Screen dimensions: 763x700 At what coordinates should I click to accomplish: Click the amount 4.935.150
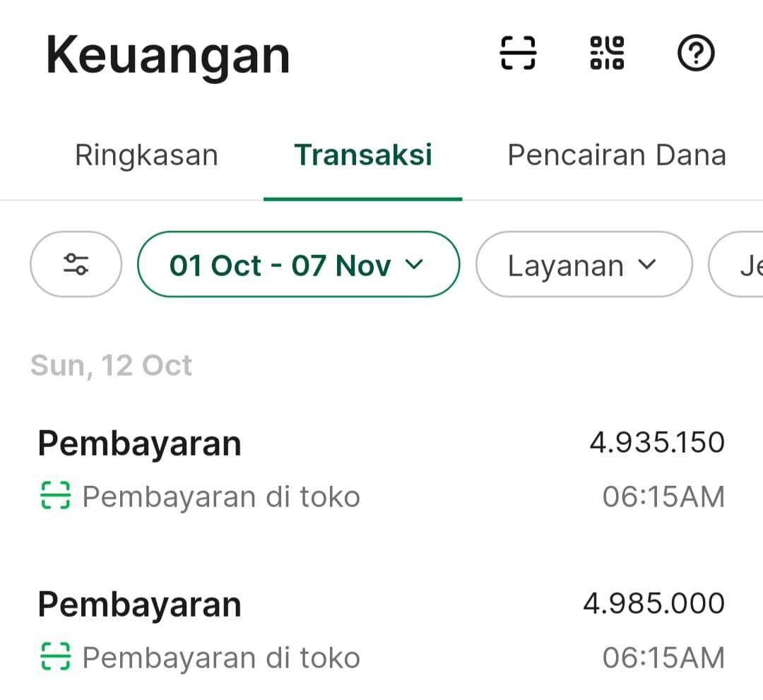pyautogui.click(x=657, y=443)
